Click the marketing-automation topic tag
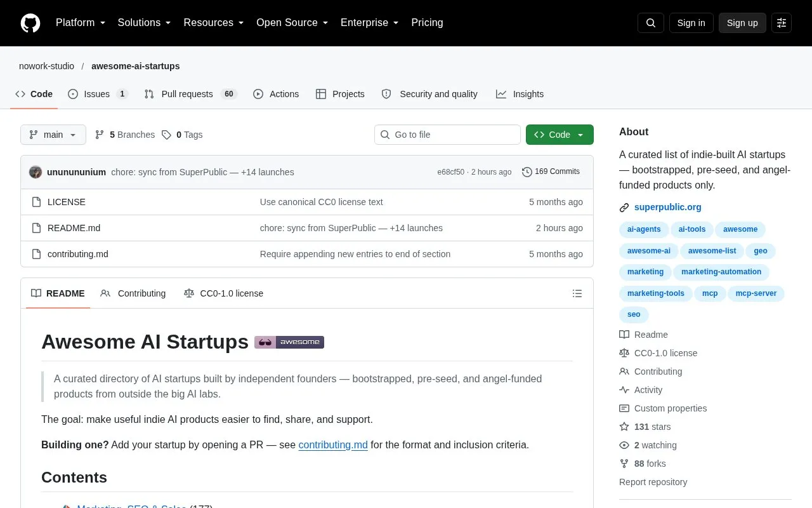 click(721, 272)
